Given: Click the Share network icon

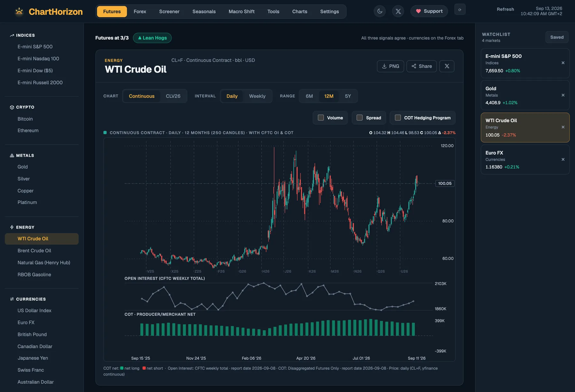Looking at the screenshot, I should (x=414, y=66).
